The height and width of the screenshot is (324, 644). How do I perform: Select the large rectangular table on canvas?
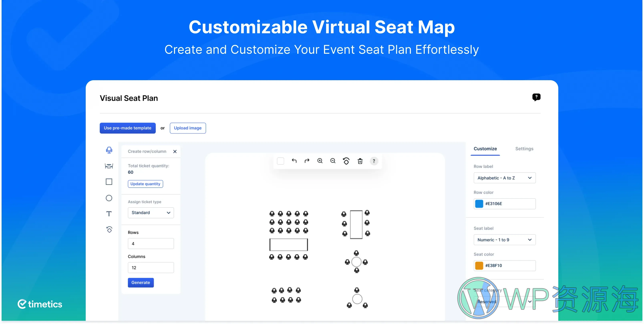pos(289,245)
